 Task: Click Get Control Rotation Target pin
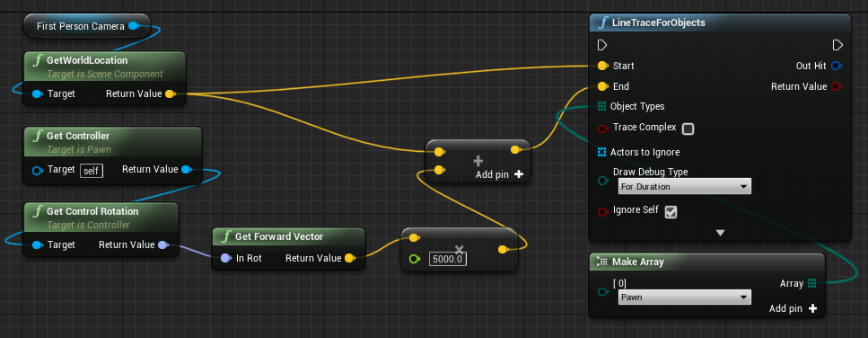pos(37,245)
